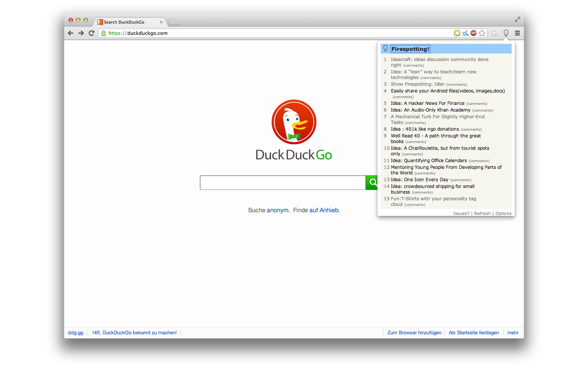Open 'A Hacker News For Finance' idea
Image resolution: width=588 pixels, height=368 pixels.
tap(428, 103)
